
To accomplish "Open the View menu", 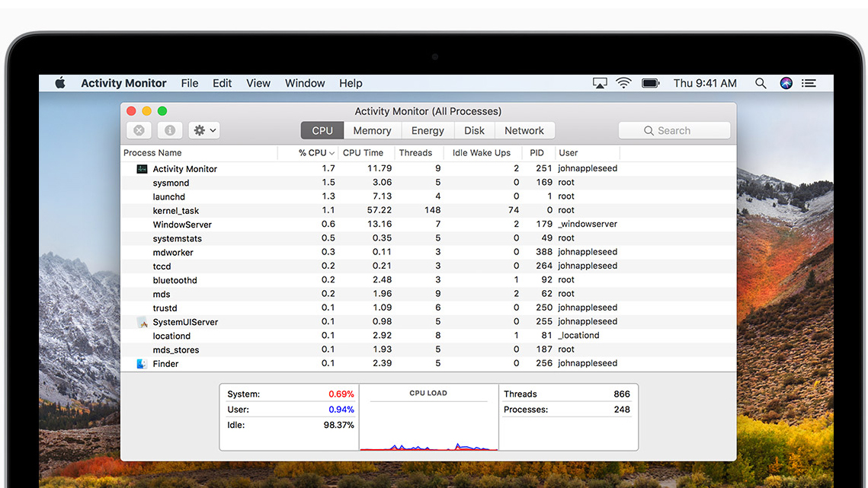I will pyautogui.click(x=258, y=83).
